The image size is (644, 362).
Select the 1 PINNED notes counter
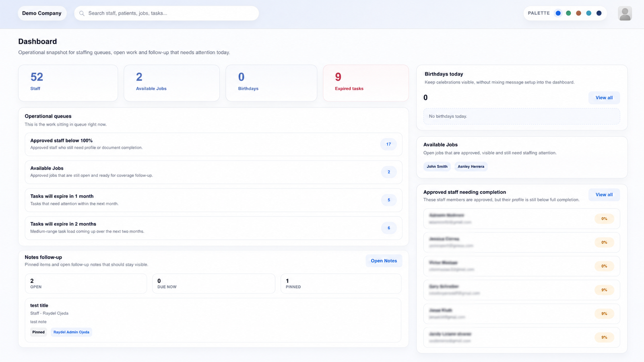click(x=341, y=284)
